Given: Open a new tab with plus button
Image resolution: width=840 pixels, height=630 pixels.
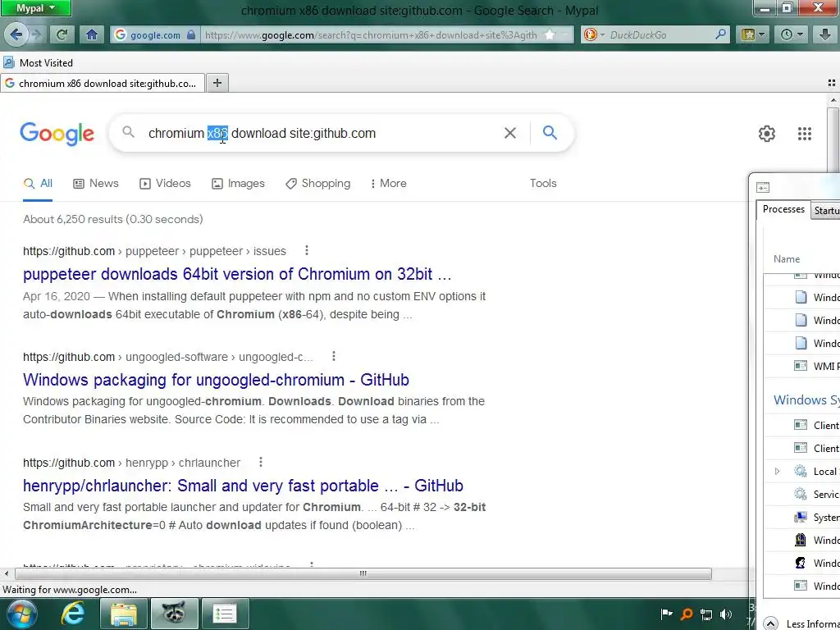Looking at the screenshot, I should click(217, 83).
